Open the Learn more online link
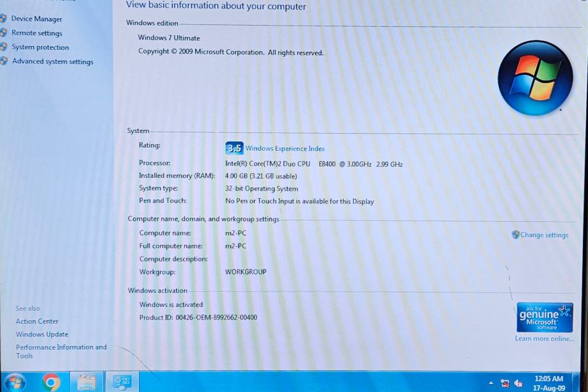The width and height of the screenshot is (588, 392). tap(544, 339)
